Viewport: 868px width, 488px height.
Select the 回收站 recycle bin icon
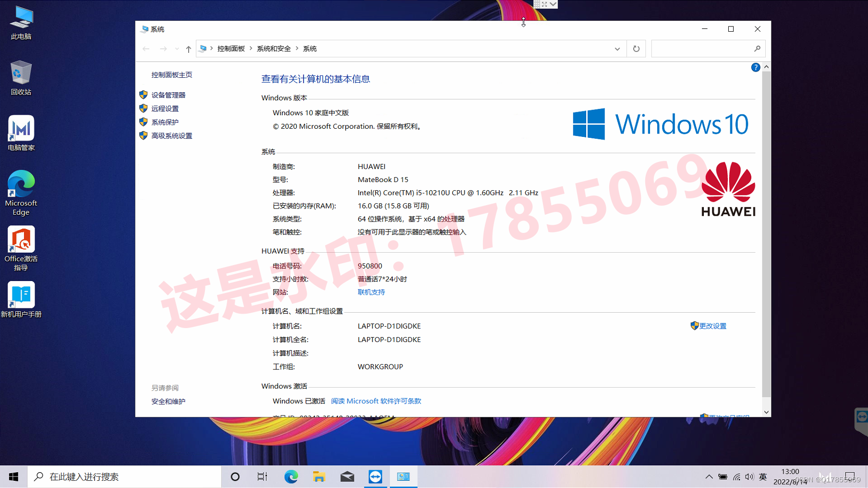tap(21, 78)
